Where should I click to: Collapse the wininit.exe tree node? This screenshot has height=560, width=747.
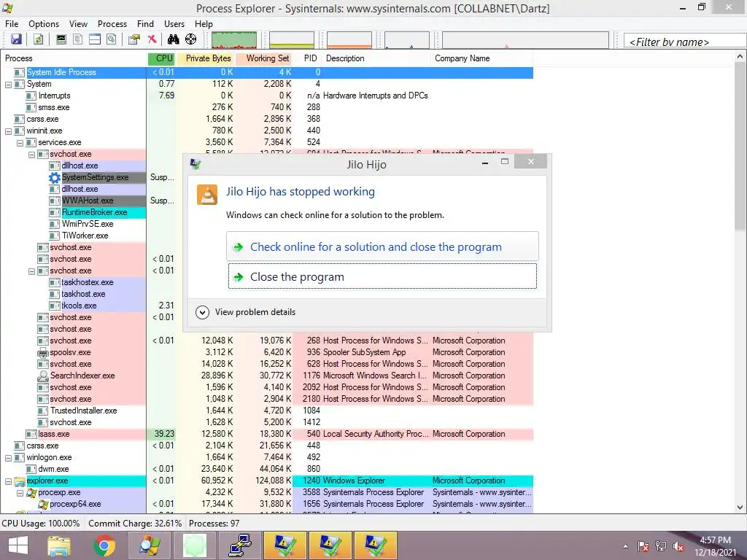pyautogui.click(x=8, y=131)
